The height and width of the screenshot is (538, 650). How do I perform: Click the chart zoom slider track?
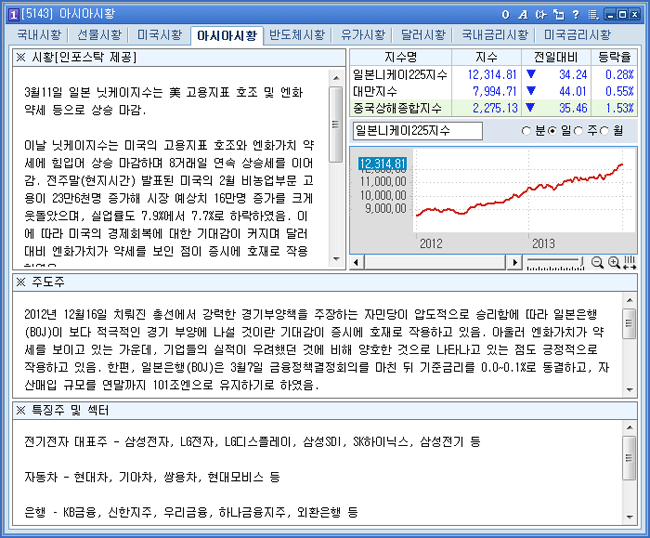555,262
